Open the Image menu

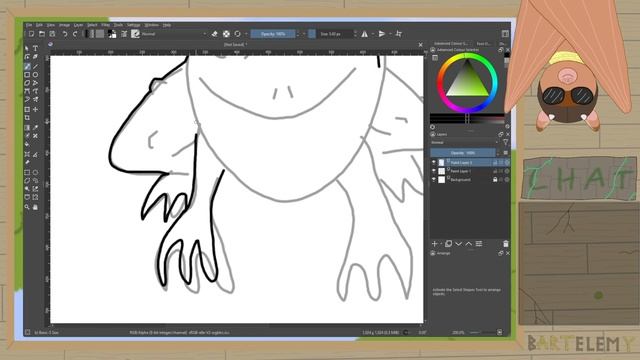pyautogui.click(x=64, y=25)
